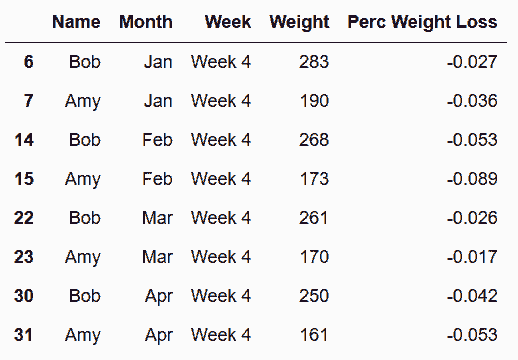The height and width of the screenshot is (360, 518).
Task: Click the Apr cell in row 30
Action: click(x=159, y=297)
